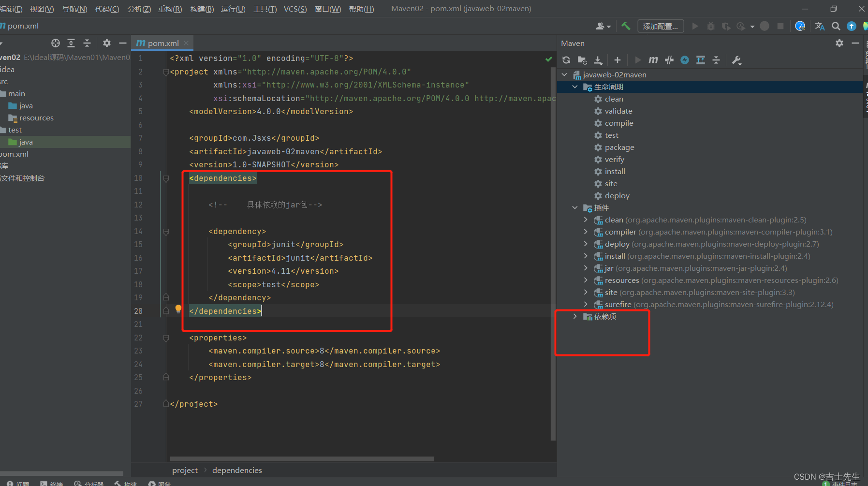Fold the dependency block at line 14

pos(166,232)
